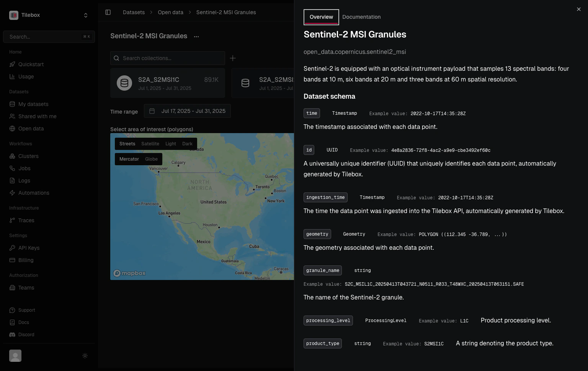Switch map style to Satellite
This screenshot has height=371, width=588.
(150, 144)
